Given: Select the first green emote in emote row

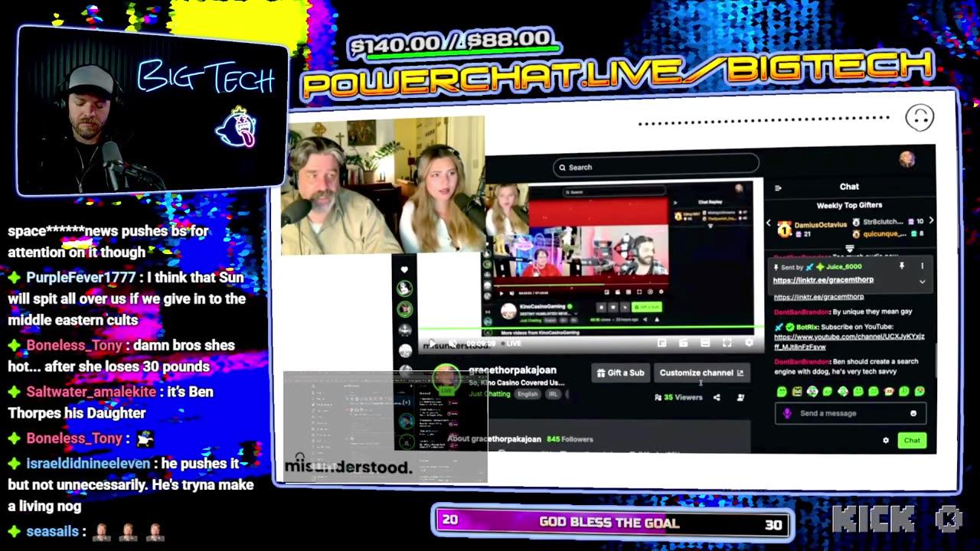Looking at the screenshot, I should click(x=782, y=392).
